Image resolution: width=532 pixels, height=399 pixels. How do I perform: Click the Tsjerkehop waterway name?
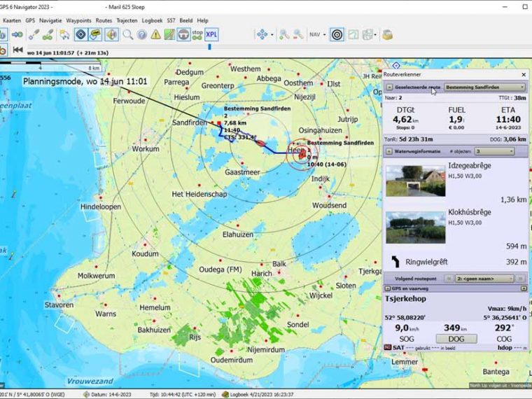pos(405,299)
